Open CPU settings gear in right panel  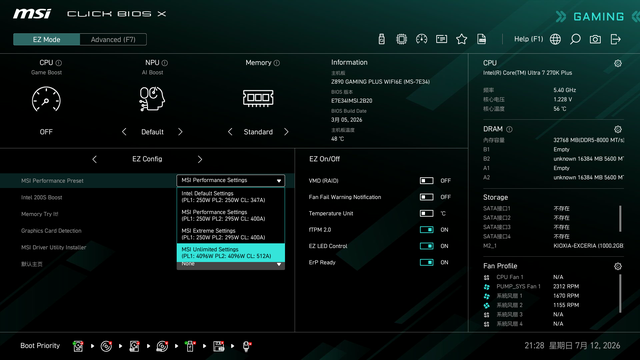[x=618, y=63]
